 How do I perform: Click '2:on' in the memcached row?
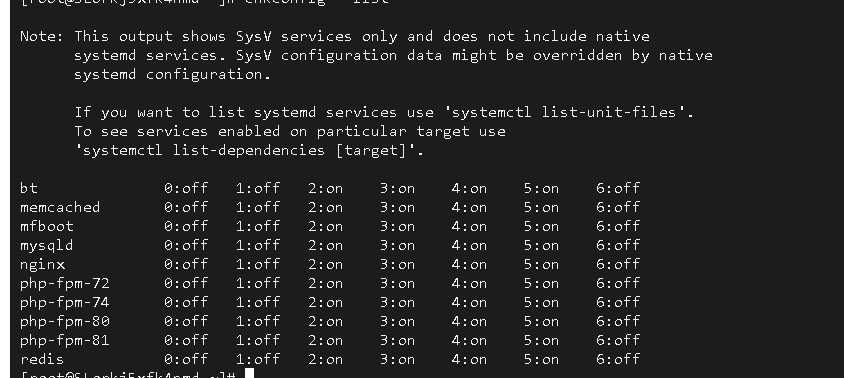[x=326, y=207]
